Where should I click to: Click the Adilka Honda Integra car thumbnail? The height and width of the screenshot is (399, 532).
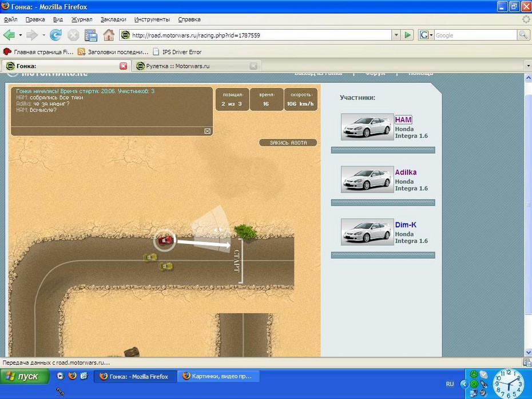367,179
